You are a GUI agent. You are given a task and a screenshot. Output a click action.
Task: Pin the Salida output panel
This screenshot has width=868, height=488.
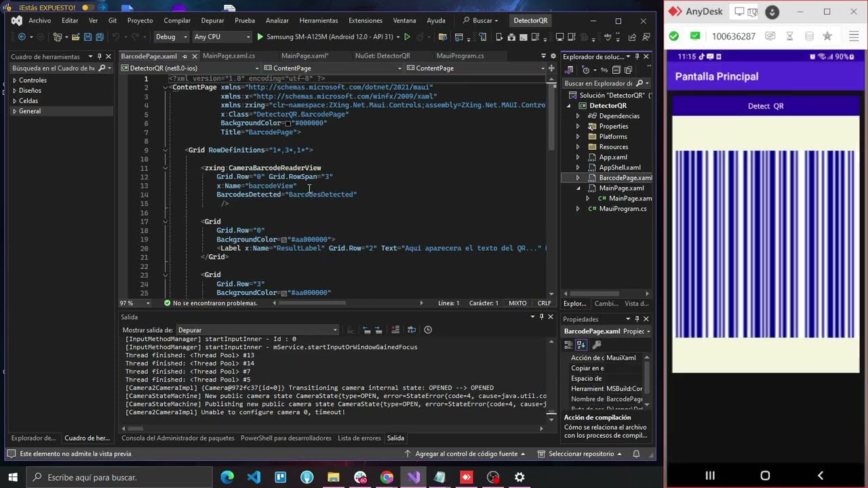click(x=541, y=317)
